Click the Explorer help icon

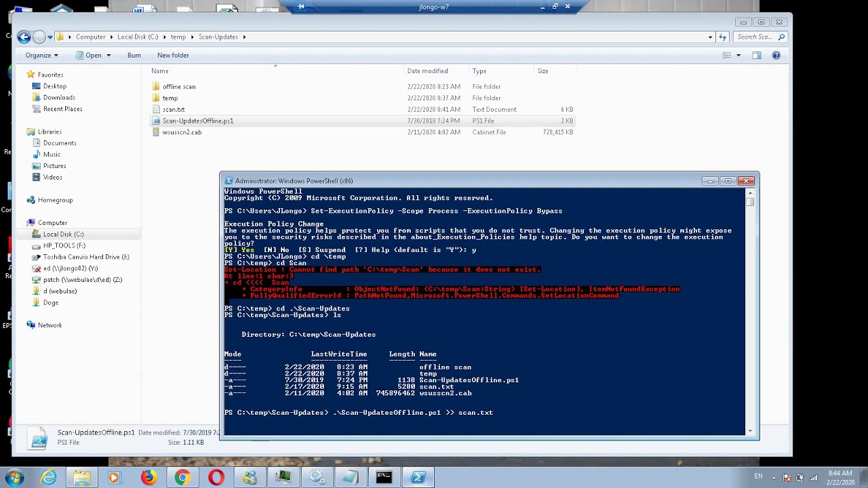coord(776,56)
